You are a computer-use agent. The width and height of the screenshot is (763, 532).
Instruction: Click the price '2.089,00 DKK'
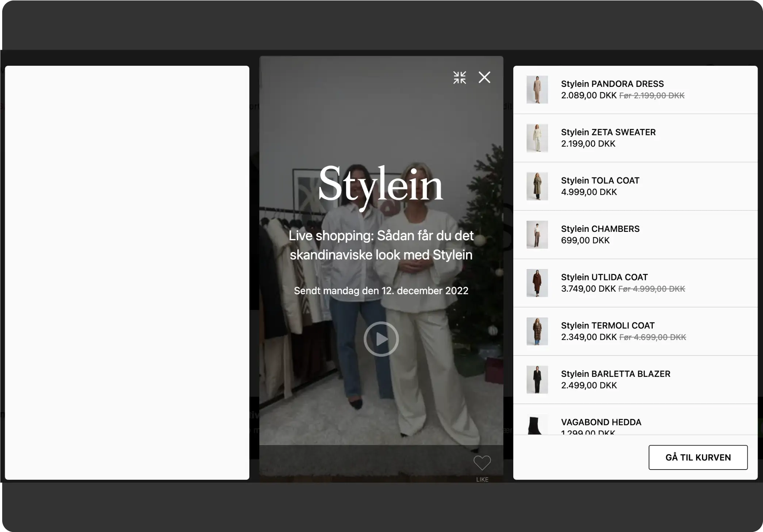click(588, 95)
